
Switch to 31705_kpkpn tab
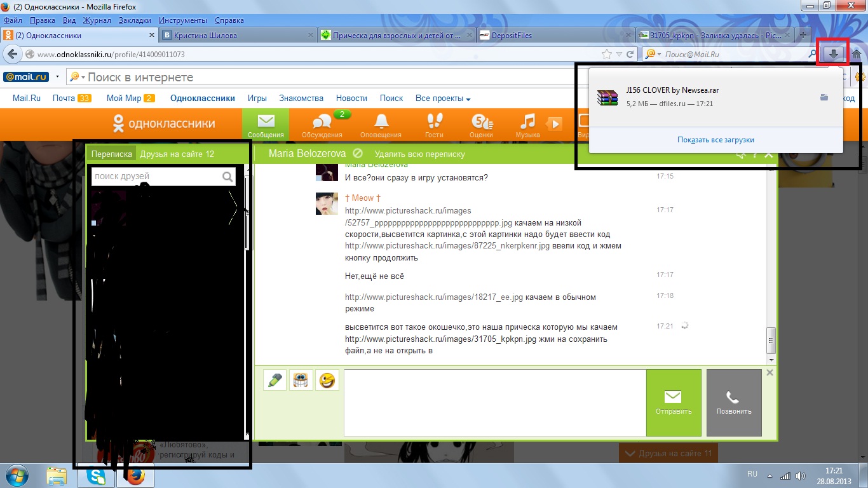pos(715,36)
